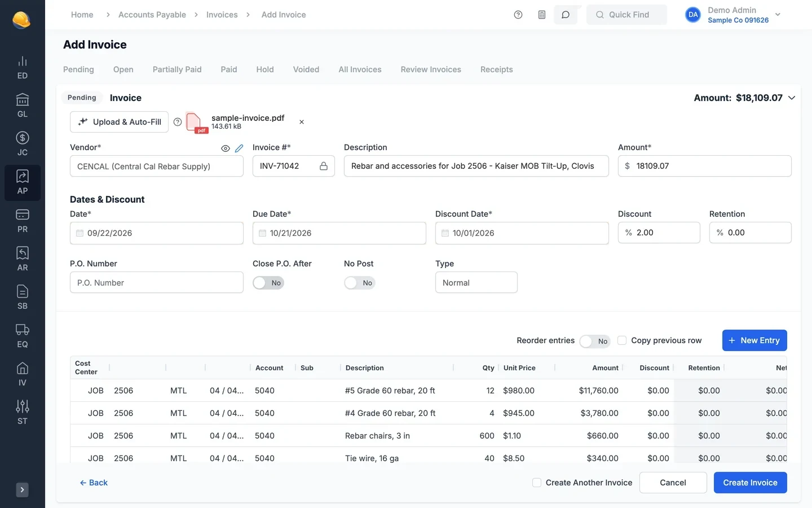
Task: Open the Type dropdown showing Normal
Action: point(476,282)
